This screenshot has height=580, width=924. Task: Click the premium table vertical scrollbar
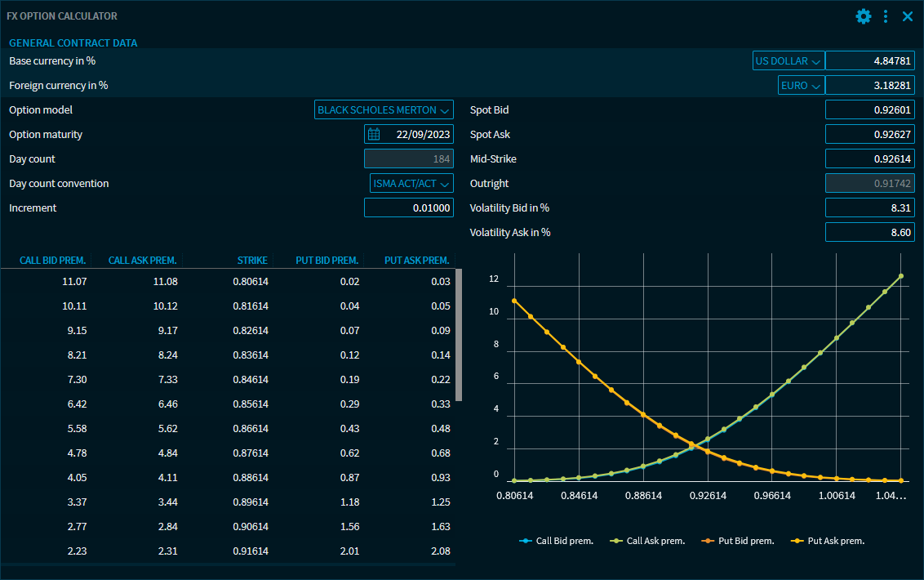point(459,335)
